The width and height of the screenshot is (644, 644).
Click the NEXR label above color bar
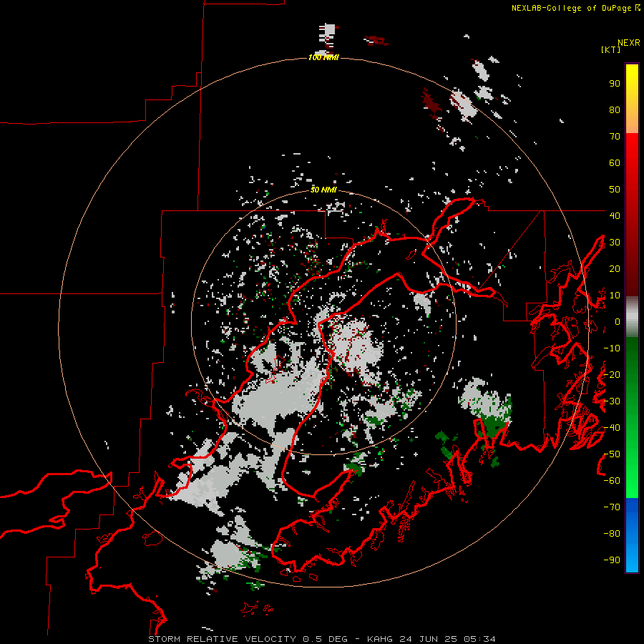click(629, 43)
